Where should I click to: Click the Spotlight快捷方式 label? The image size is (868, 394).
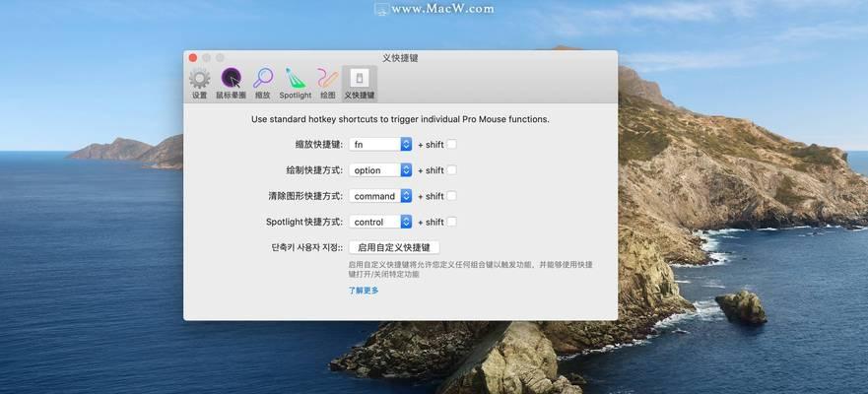point(305,222)
